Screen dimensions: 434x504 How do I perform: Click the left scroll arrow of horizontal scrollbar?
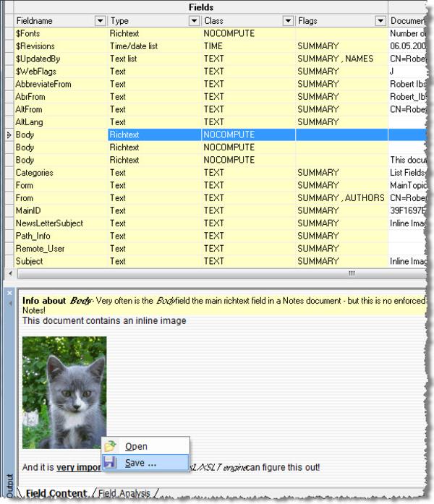10,273
